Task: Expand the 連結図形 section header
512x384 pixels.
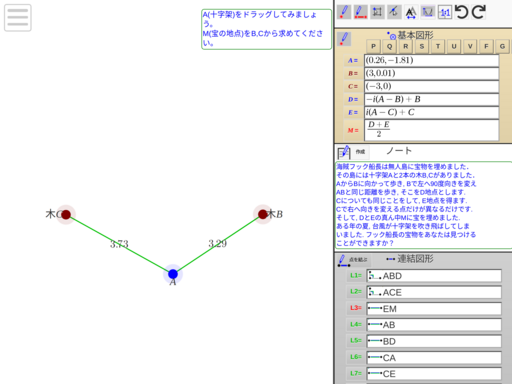Action: click(415, 258)
